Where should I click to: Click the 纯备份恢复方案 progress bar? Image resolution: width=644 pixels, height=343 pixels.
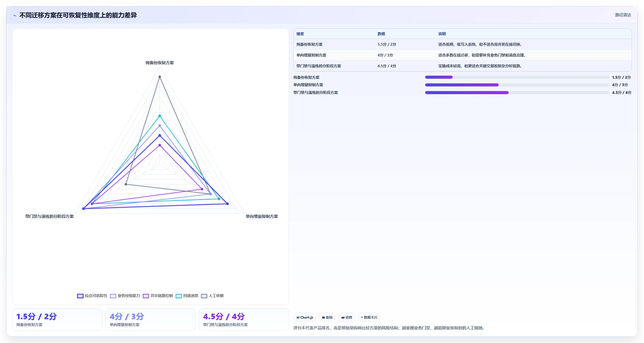(517, 77)
